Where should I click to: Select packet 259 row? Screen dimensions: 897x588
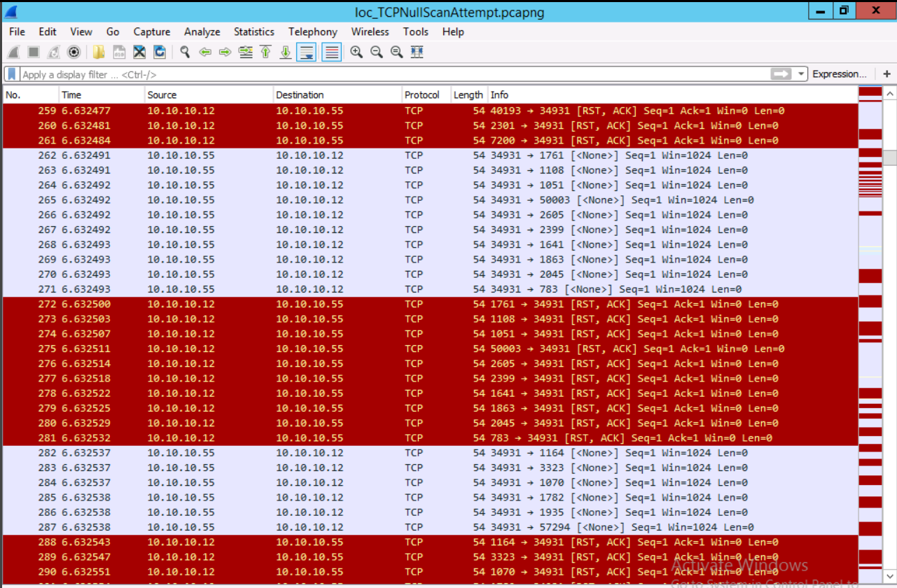430,111
